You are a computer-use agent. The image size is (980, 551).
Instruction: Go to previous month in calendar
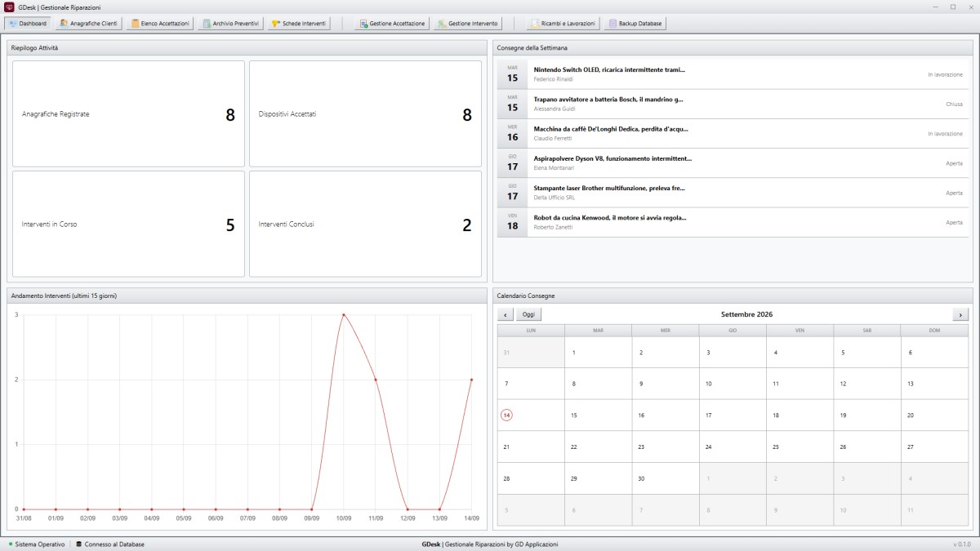pyautogui.click(x=506, y=314)
